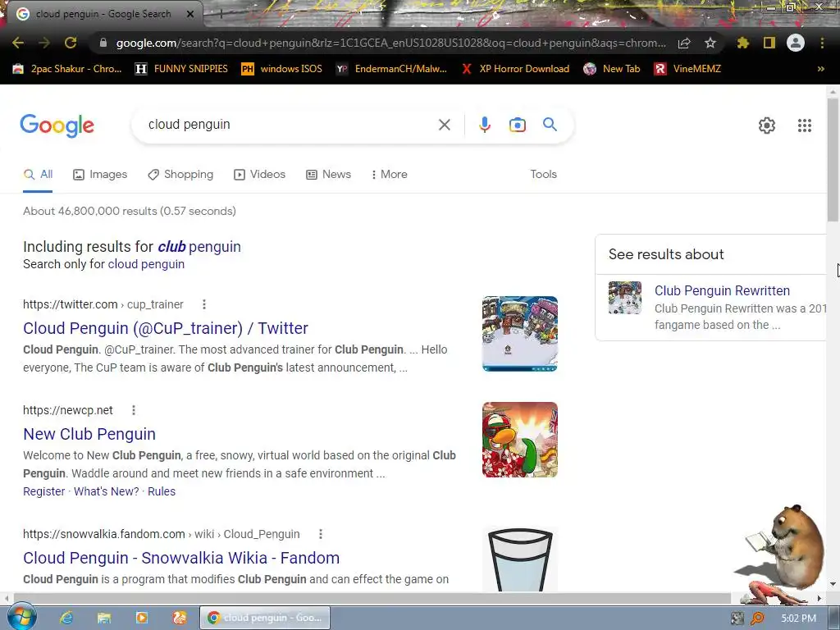This screenshot has height=630, width=840.
Task: Start voice search with microphone
Action: click(484, 125)
